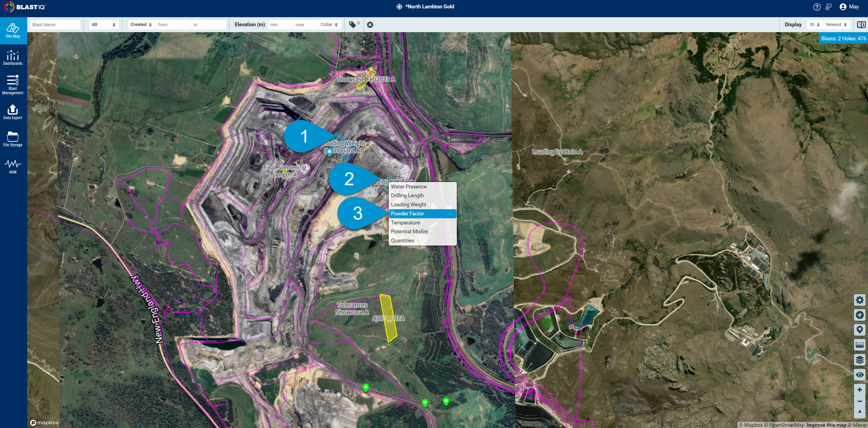Open the map layers control

[x=860, y=360]
